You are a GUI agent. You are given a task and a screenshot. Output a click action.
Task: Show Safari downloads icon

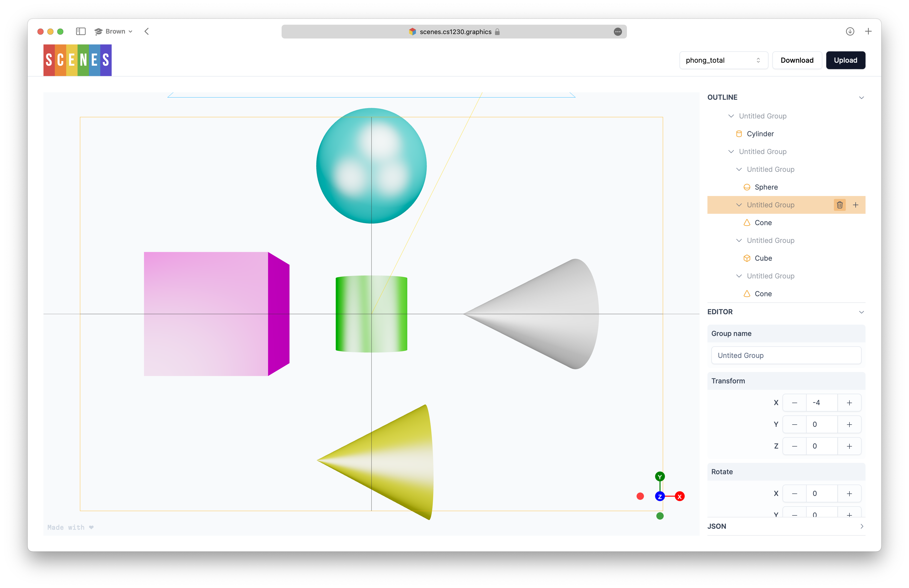pos(850,31)
